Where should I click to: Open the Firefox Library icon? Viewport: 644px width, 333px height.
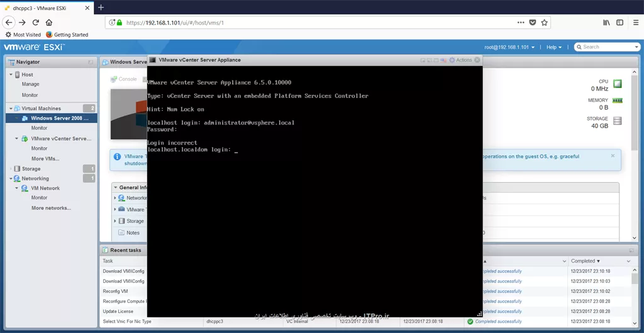point(606,23)
